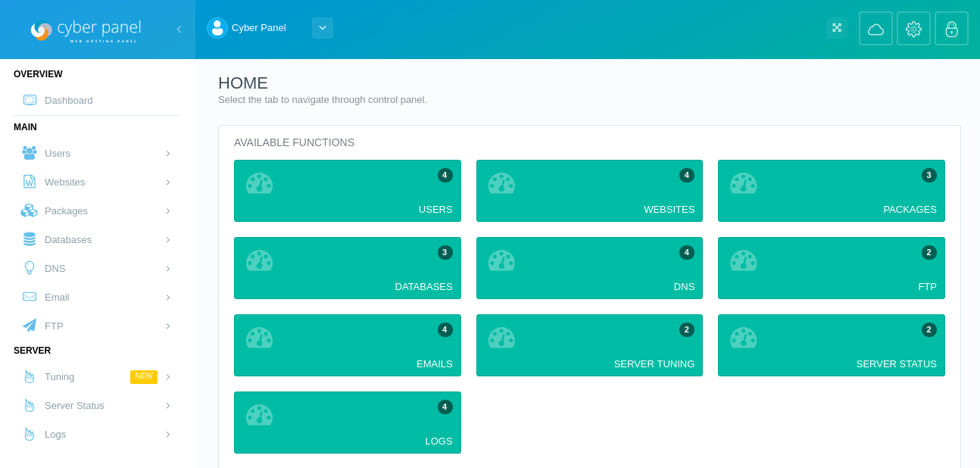Image resolution: width=980 pixels, height=468 pixels.
Task: Open the DNS function tile
Action: point(589,268)
